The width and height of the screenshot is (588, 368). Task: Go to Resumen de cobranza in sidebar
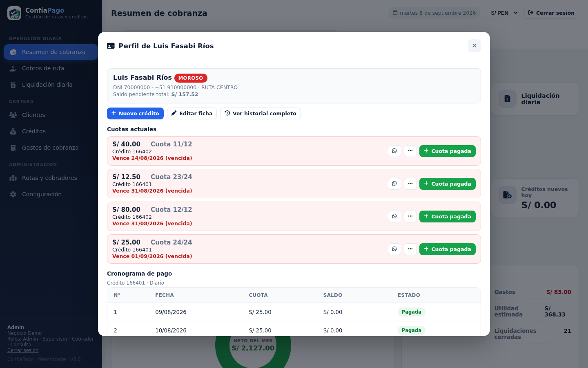[51, 52]
